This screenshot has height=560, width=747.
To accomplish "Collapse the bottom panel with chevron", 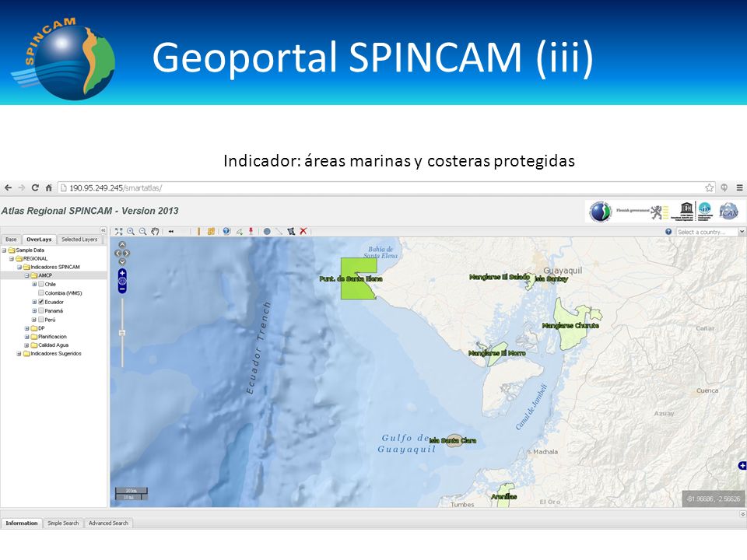I will click(742, 514).
